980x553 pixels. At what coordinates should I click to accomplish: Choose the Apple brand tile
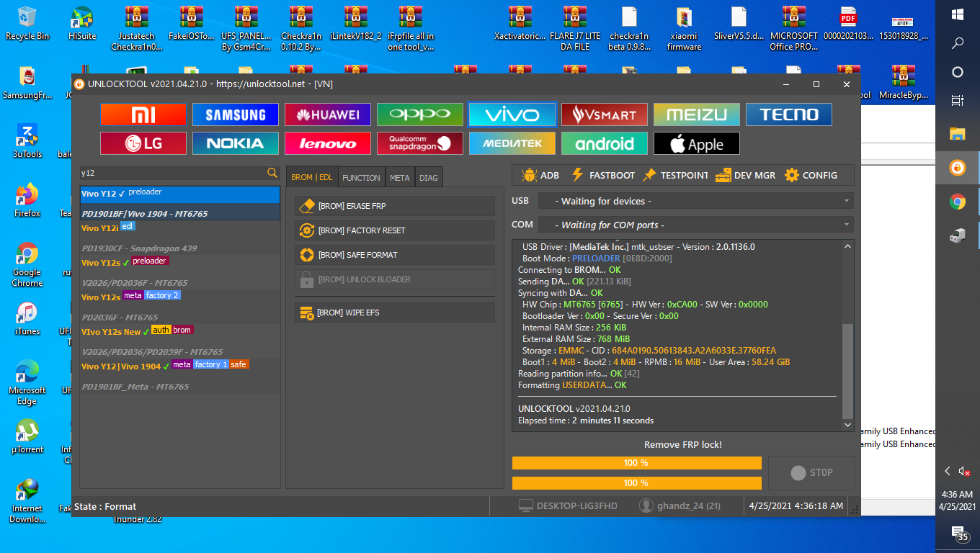pyautogui.click(x=696, y=143)
